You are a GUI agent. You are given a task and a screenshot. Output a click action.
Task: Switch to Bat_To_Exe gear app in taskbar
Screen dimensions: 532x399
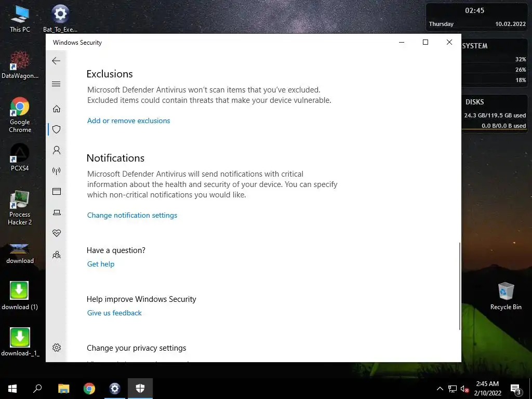click(115, 389)
